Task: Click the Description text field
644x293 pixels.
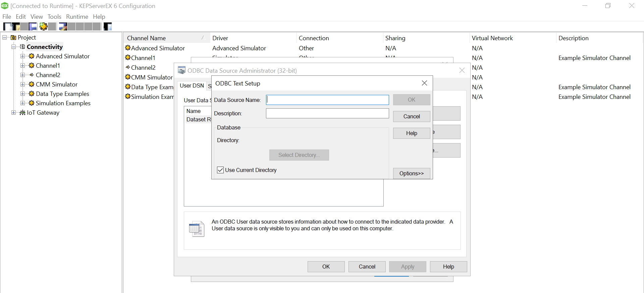Action: click(x=327, y=113)
